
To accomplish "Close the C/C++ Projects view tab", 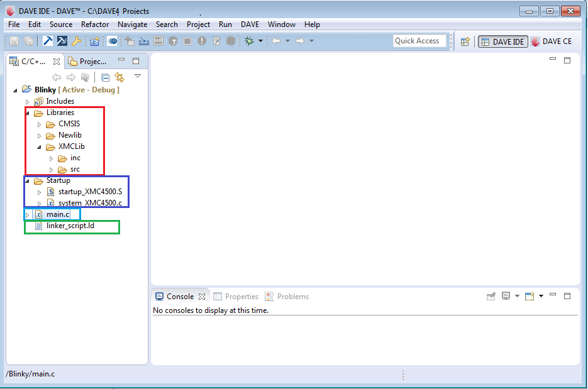I will [x=57, y=62].
